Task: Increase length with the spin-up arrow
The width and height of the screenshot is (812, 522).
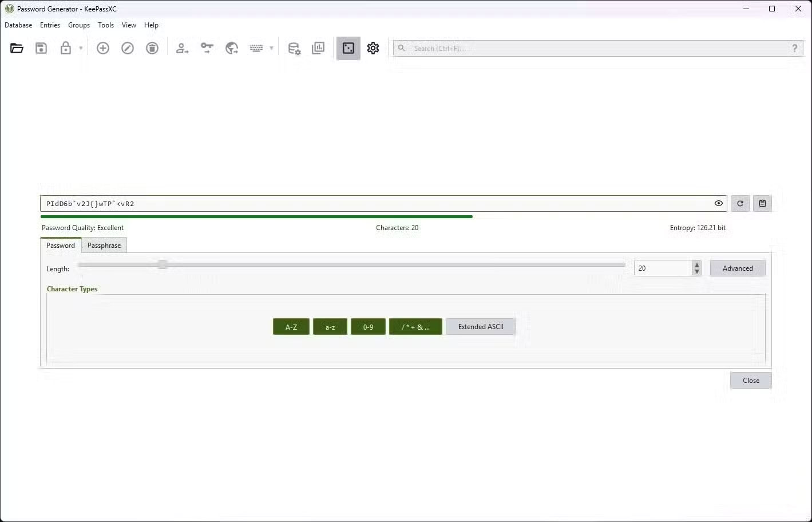Action: point(696,264)
